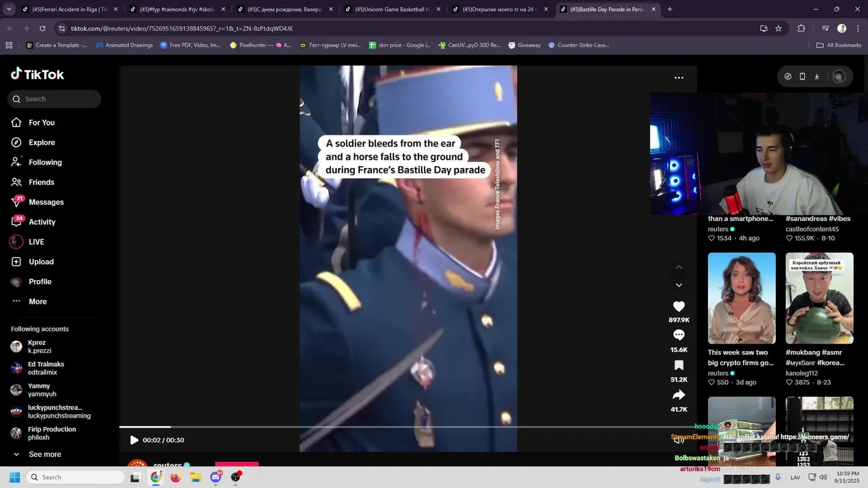Open the Animated Drawings bookmark
868x488 pixels.
click(x=124, y=45)
